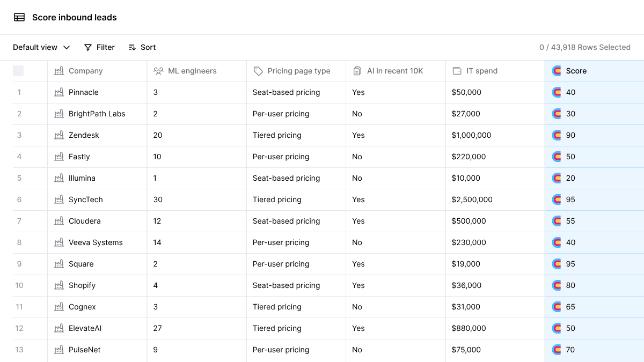Click the chevron beside Default view

pyautogui.click(x=67, y=47)
